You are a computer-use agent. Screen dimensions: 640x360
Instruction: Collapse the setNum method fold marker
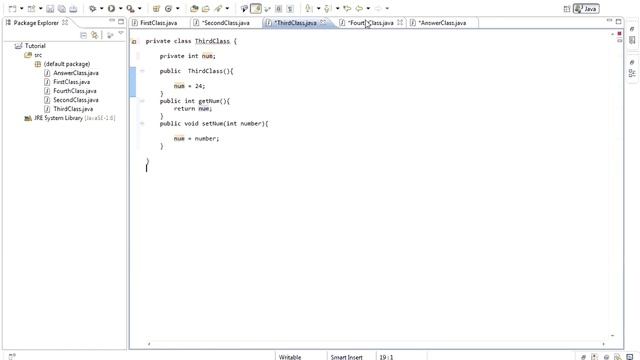[x=142, y=123]
